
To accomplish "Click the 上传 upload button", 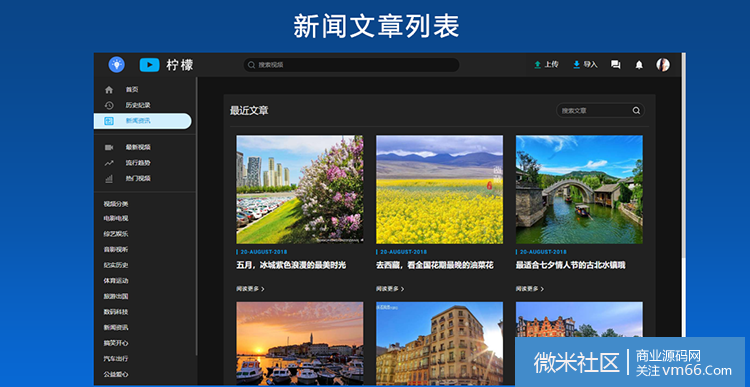I will tap(546, 65).
